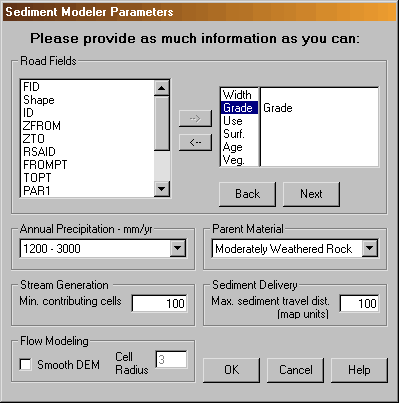Enable the Smooth DEM checkbox
This screenshot has width=400, height=404.
click(x=26, y=364)
